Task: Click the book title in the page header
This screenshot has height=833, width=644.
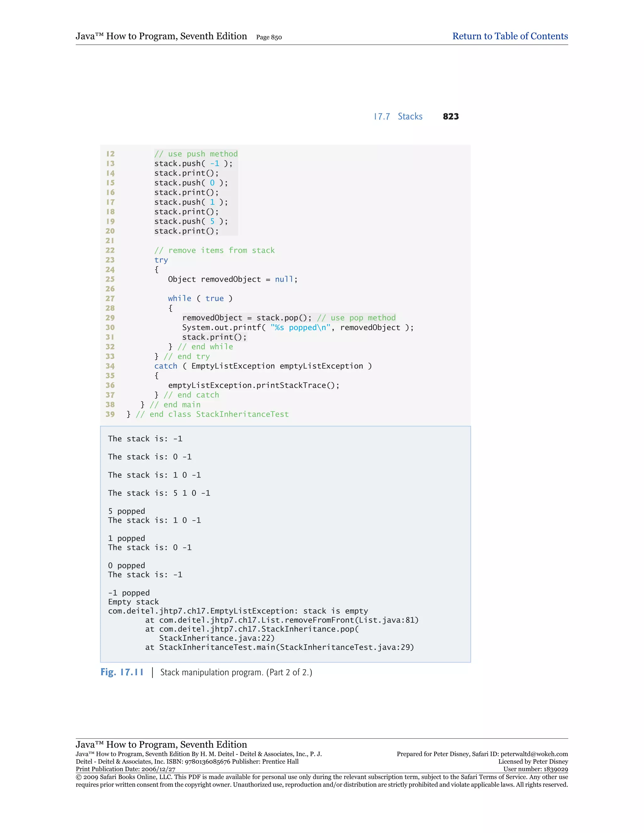Action: [161, 36]
